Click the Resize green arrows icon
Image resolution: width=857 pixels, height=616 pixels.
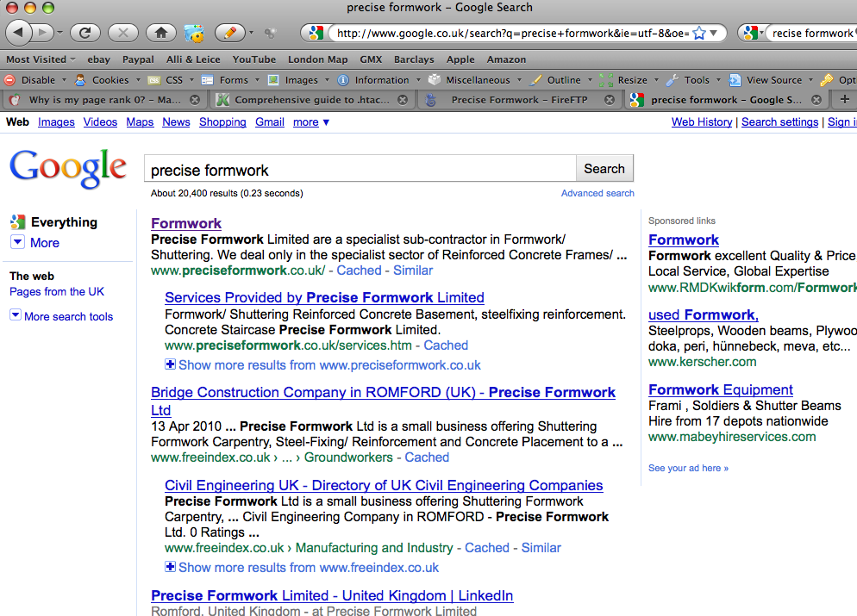(x=606, y=80)
